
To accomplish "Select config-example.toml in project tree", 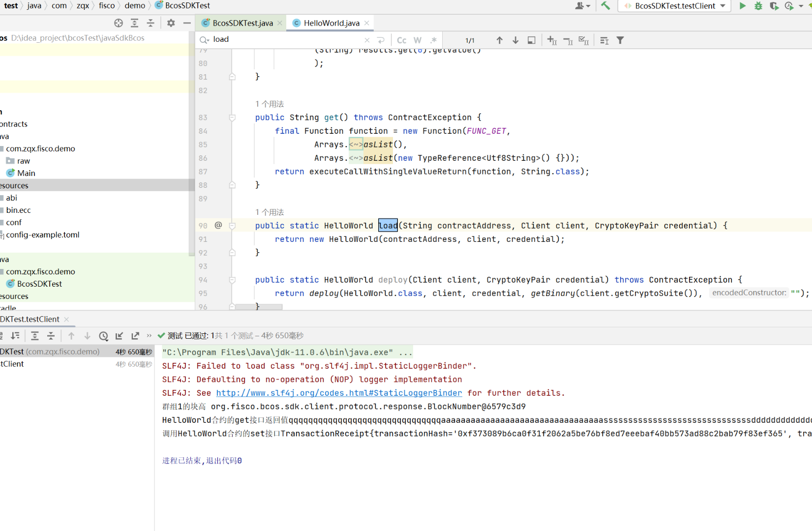I will pyautogui.click(x=43, y=235).
